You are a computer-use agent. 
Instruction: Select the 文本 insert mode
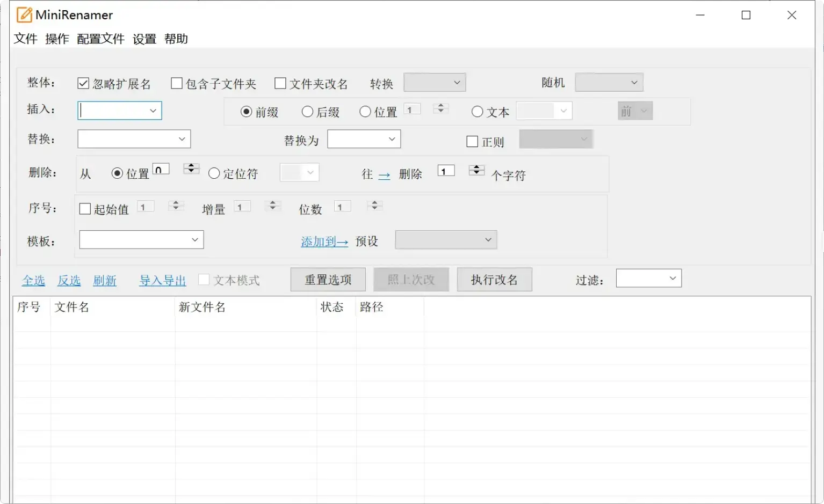477,112
